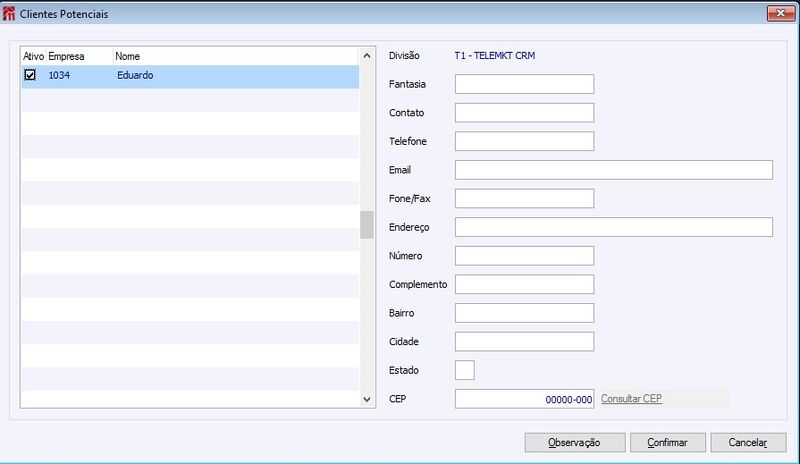Select the Eduardo row in the list
Image resolution: width=800 pixels, height=464 pixels.
pyautogui.click(x=190, y=76)
